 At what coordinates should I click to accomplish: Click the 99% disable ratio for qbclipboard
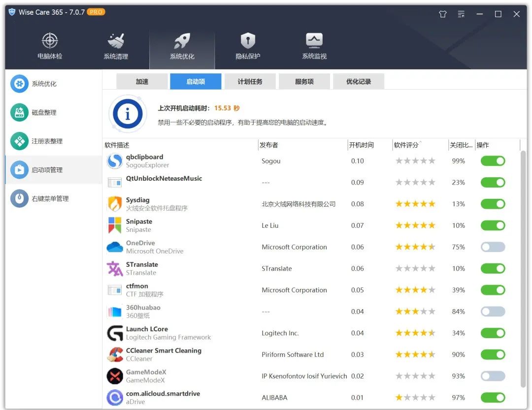coord(459,161)
